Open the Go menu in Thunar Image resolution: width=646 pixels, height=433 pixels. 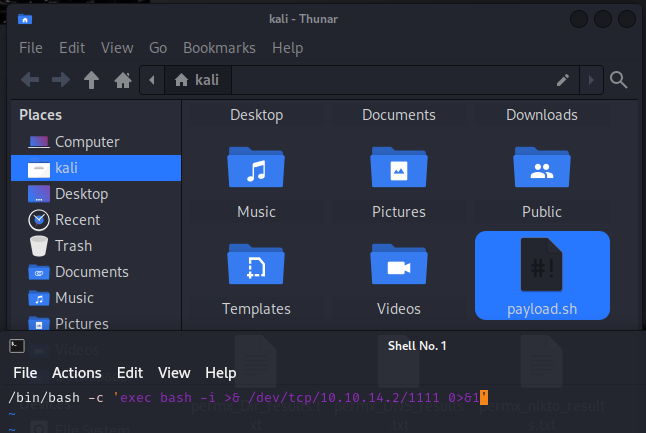coord(158,48)
